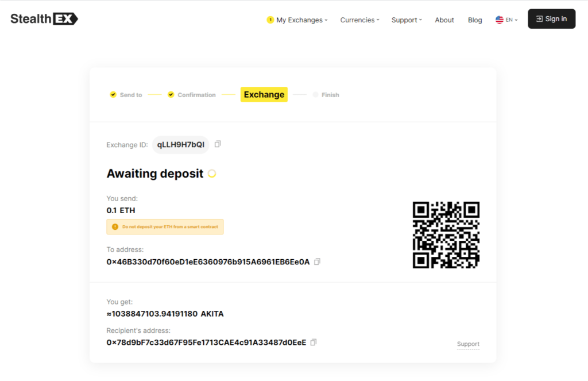Click the AKITA amount you get
This screenshot has width=588, height=381.
point(165,314)
